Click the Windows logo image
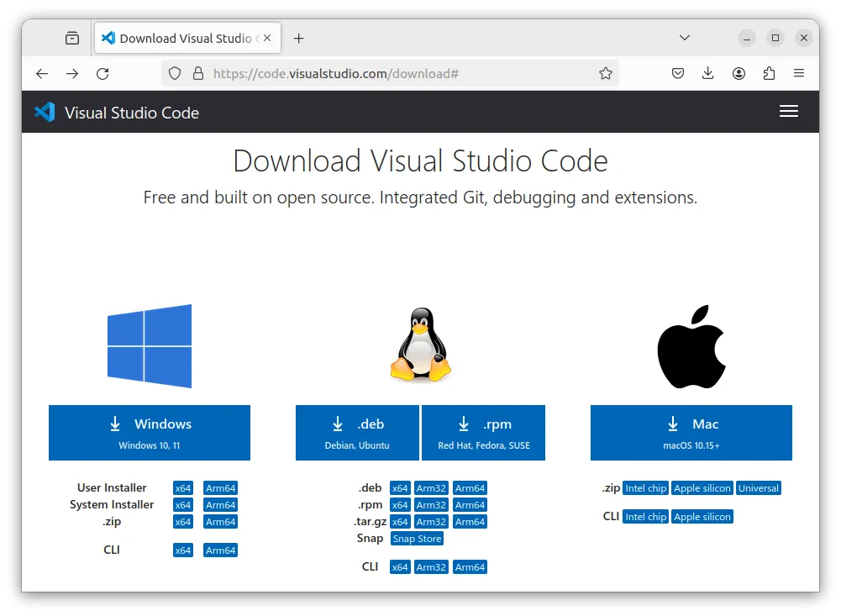The image size is (841, 616). click(150, 346)
